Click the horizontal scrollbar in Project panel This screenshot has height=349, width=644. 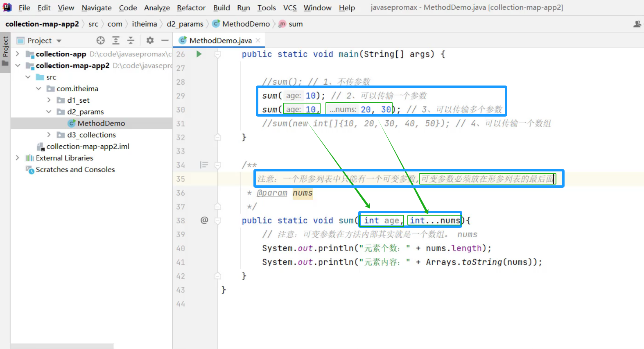[62, 346]
